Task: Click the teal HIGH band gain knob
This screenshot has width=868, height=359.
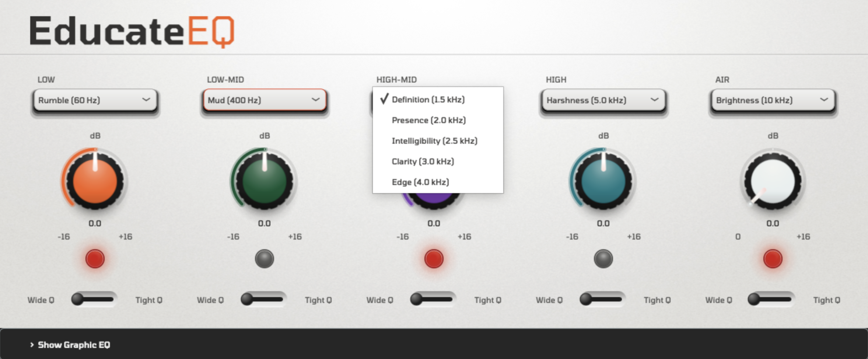Action: (603, 181)
